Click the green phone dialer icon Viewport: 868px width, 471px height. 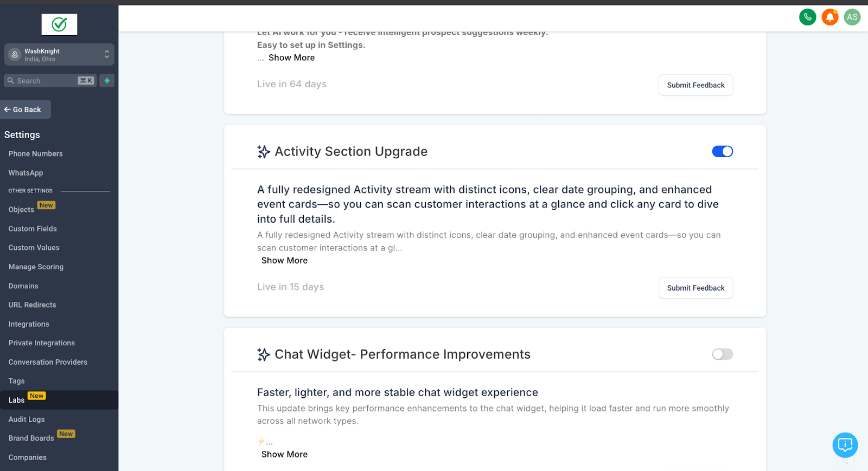click(x=807, y=17)
